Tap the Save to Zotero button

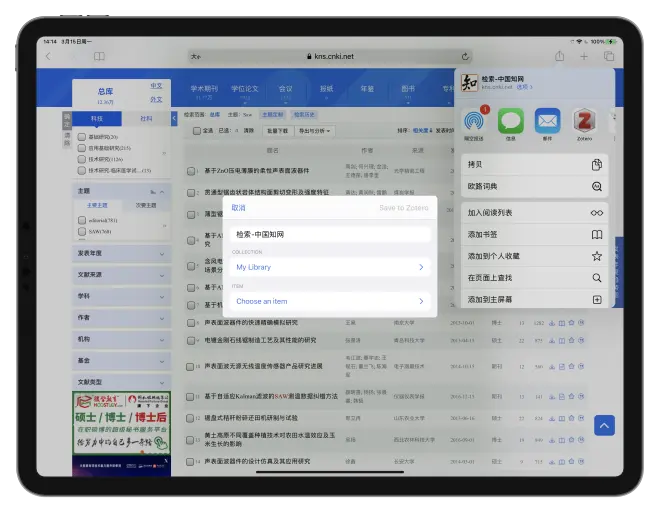click(x=404, y=208)
